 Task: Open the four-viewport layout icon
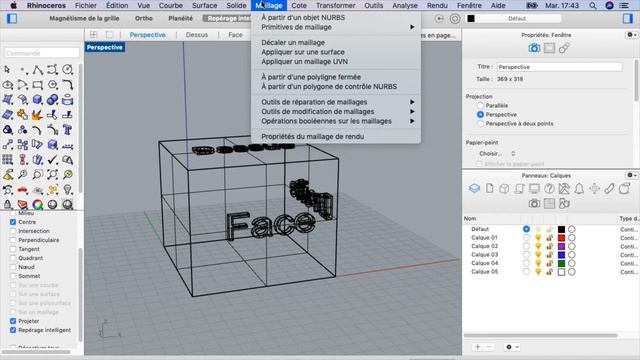click(93, 35)
